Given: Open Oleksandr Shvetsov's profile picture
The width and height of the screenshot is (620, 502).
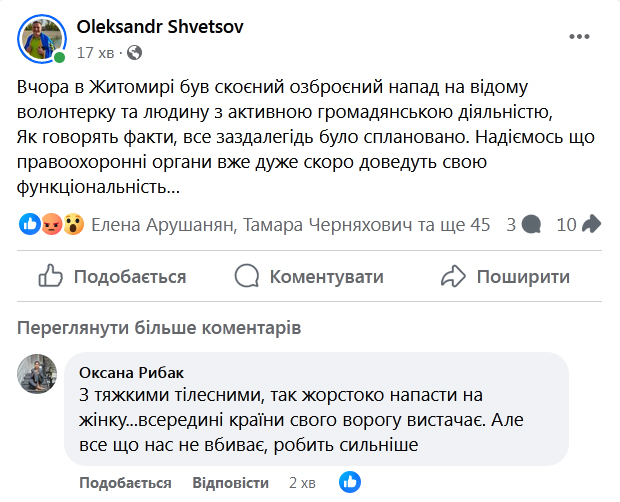Looking at the screenshot, I should point(41,39).
